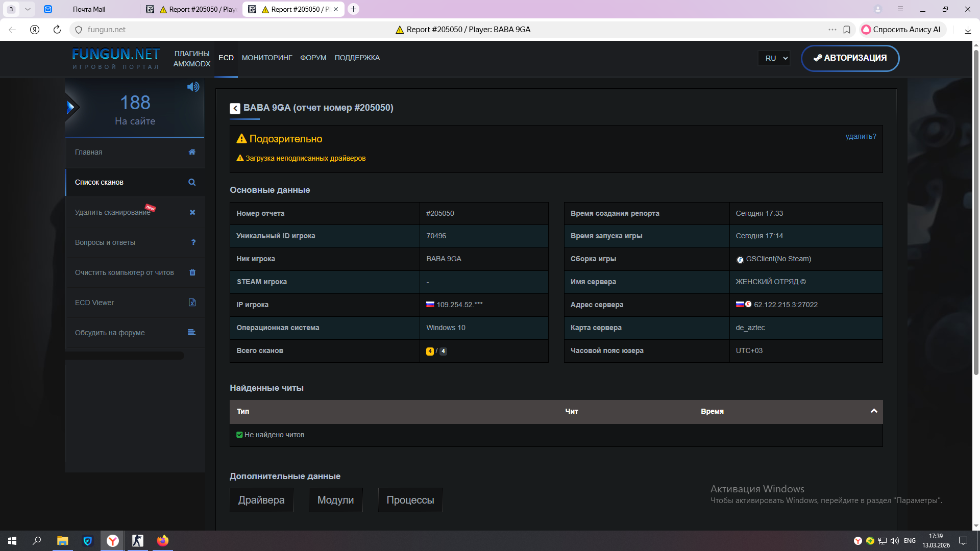Click question mark icon for Вопросы и ответы
Viewport: 980px width, 551px height.
[x=193, y=242]
